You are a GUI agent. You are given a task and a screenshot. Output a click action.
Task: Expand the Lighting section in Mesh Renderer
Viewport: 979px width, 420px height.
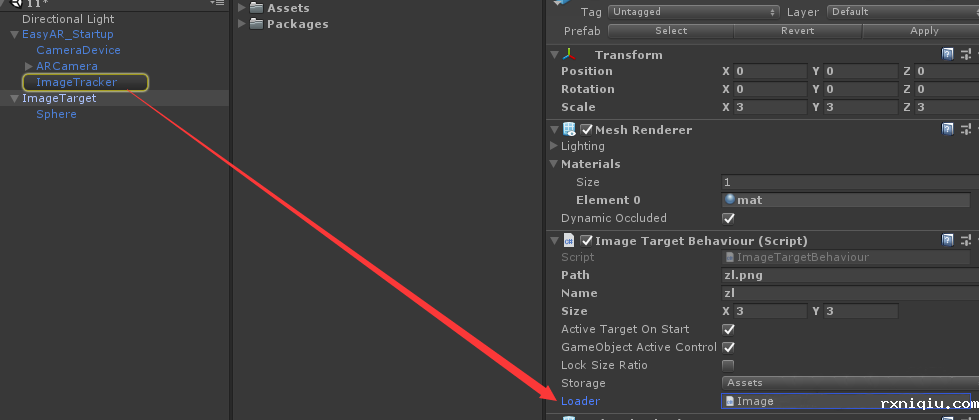[x=554, y=146]
